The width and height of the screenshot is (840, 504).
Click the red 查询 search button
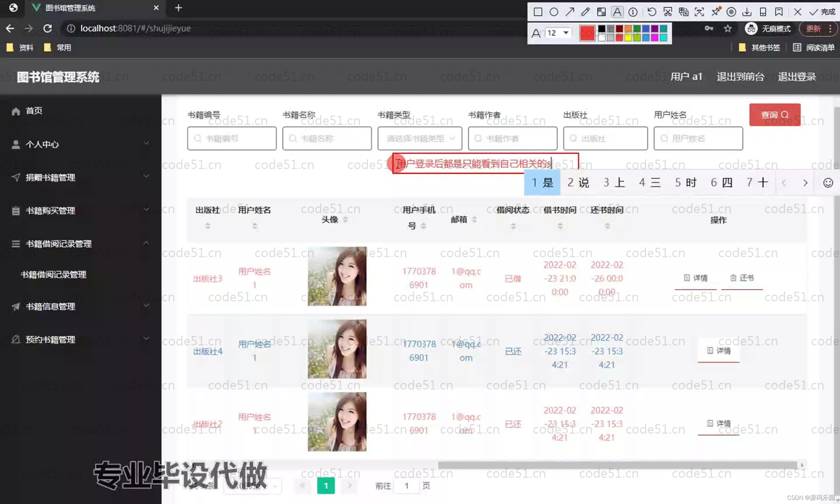coord(774,115)
